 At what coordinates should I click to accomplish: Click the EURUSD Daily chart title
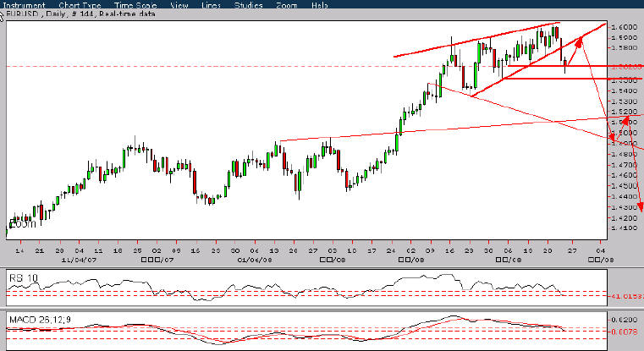(80, 14)
